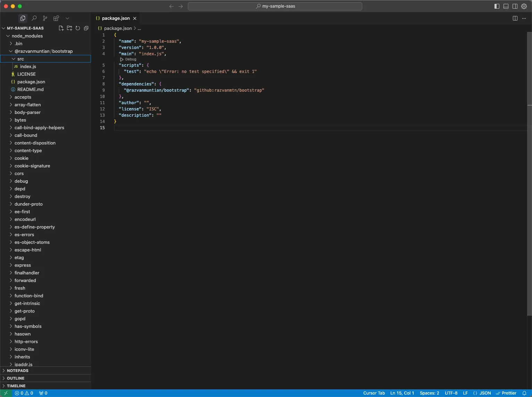Toggle the secondary side bar on right
This screenshot has width=532, height=397.
pos(515,6)
